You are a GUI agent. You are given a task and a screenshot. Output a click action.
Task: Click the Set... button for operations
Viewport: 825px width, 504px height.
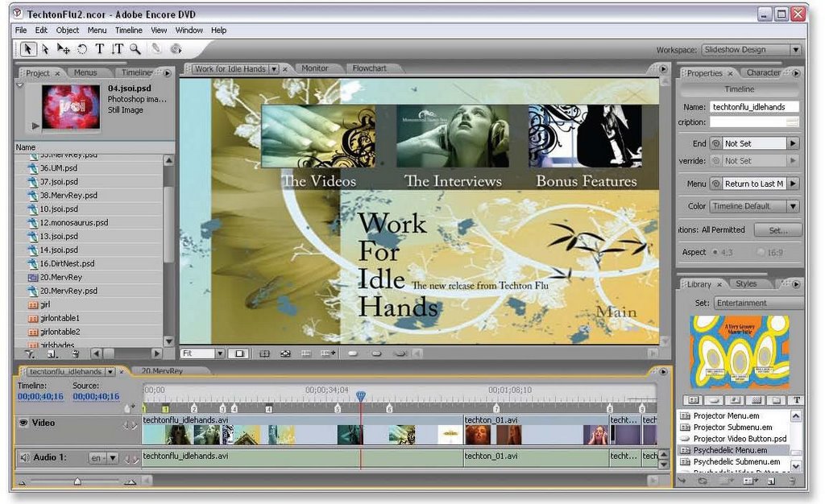(x=777, y=229)
